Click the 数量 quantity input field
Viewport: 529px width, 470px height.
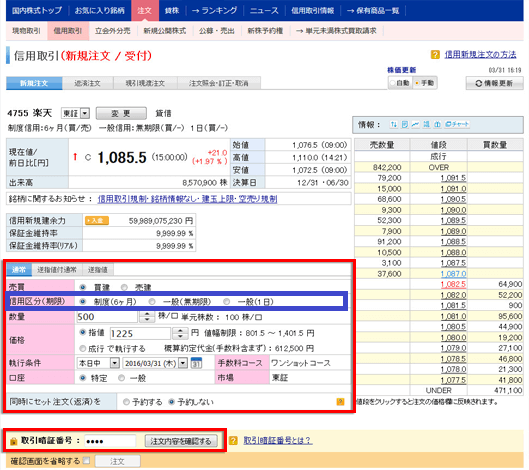(107, 316)
